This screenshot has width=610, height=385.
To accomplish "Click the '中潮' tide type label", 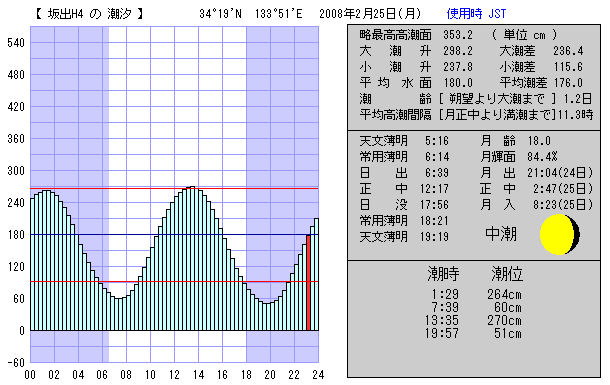I will point(501,234).
